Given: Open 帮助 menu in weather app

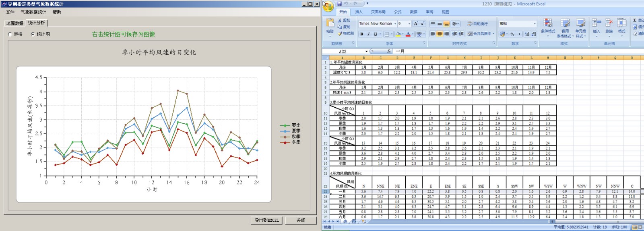Looking at the screenshot, I should 57,12.
